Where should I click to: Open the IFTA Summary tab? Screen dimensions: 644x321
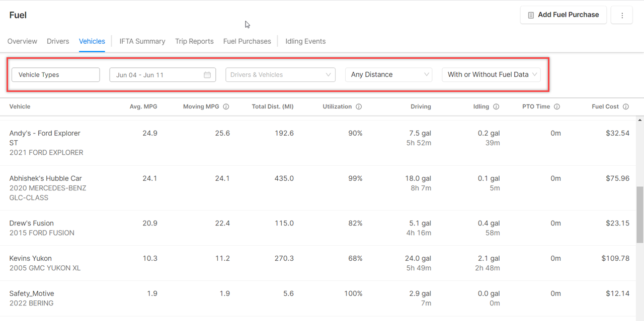(x=142, y=41)
